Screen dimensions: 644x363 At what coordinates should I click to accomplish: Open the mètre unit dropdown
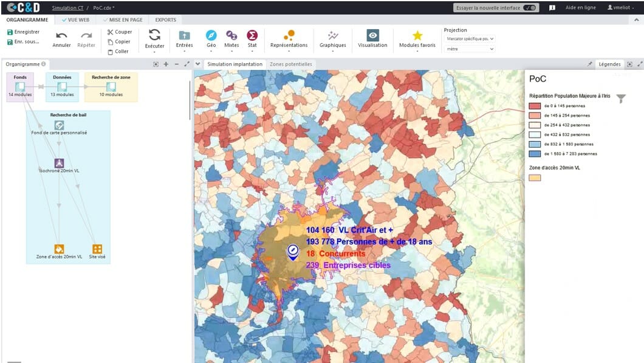470,49
